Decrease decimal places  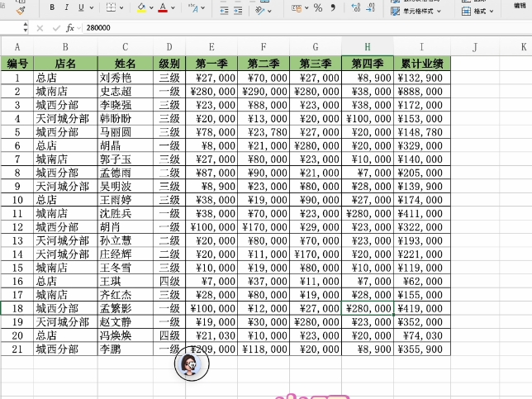coord(370,7)
